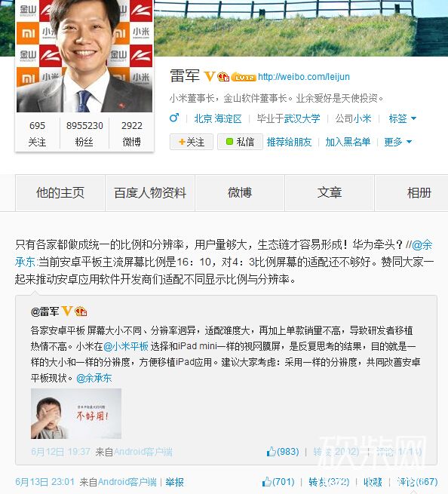
Task: Open the 更多 more options dropdown
Action: tap(398, 142)
